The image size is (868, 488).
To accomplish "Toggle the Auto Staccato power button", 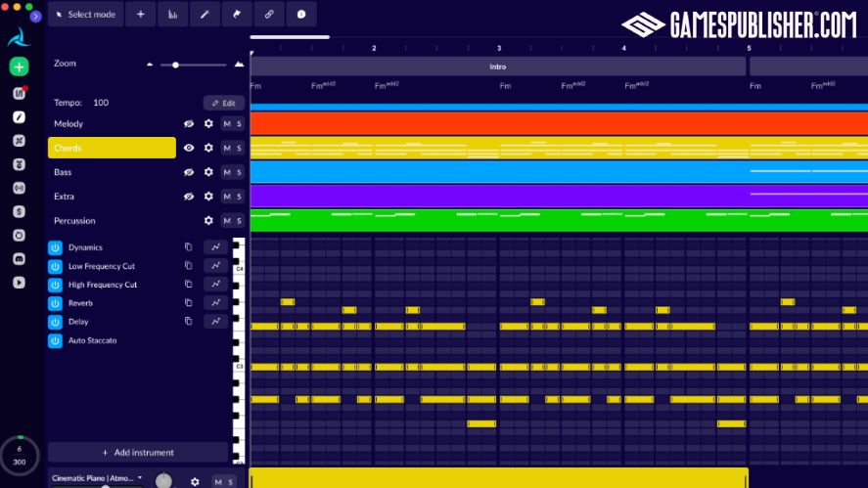I will [55, 340].
